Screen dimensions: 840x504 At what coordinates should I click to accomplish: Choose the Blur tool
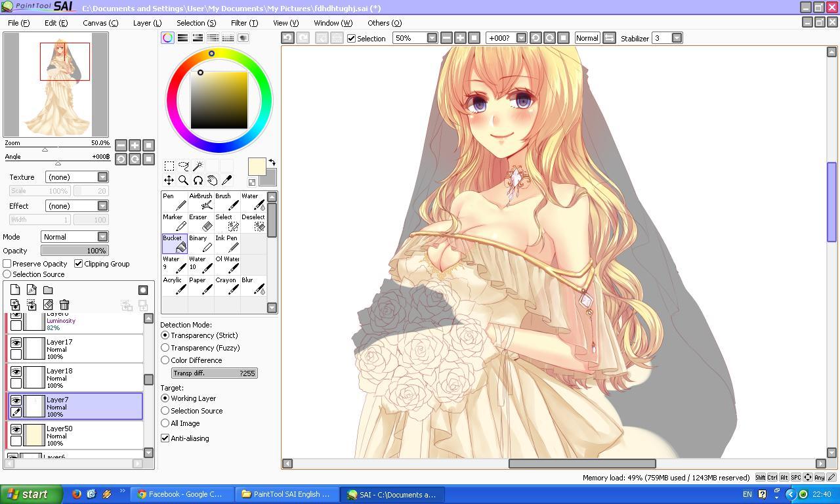point(253,285)
